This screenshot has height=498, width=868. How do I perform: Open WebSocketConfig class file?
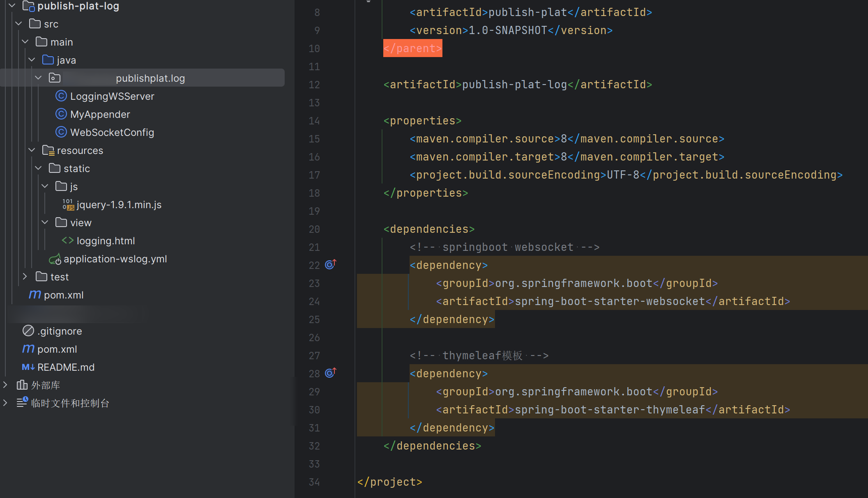click(112, 132)
